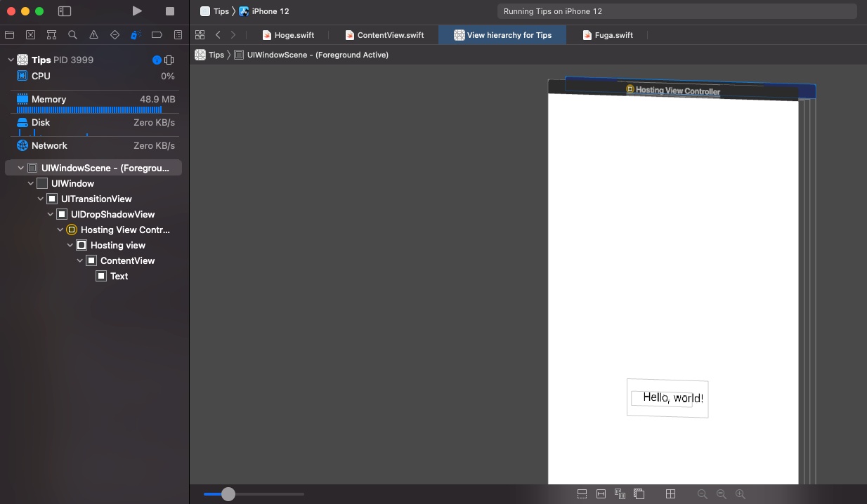867x504 pixels.
Task: Click Tips in the jump bar
Action: coord(209,55)
